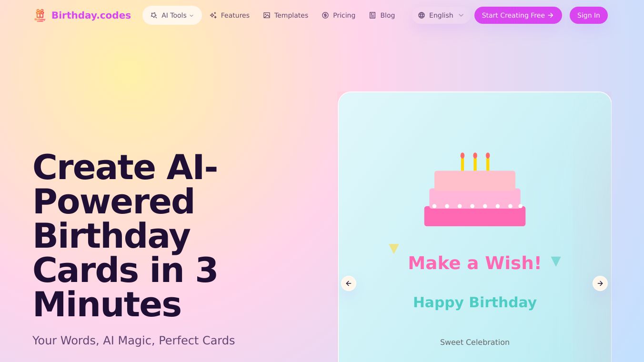Show the previous card with left arrow
The image size is (644, 362).
coord(349,283)
